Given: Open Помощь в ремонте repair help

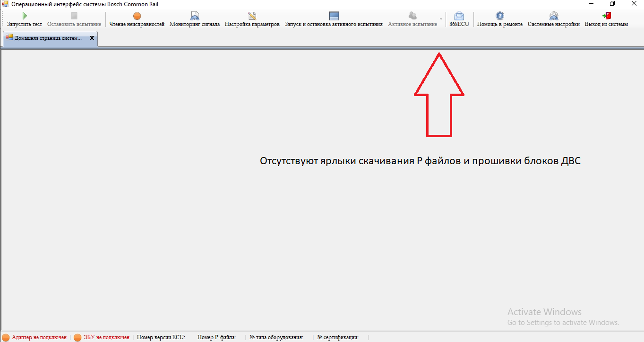Looking at the screenshot, I should (x=500, y=19).
